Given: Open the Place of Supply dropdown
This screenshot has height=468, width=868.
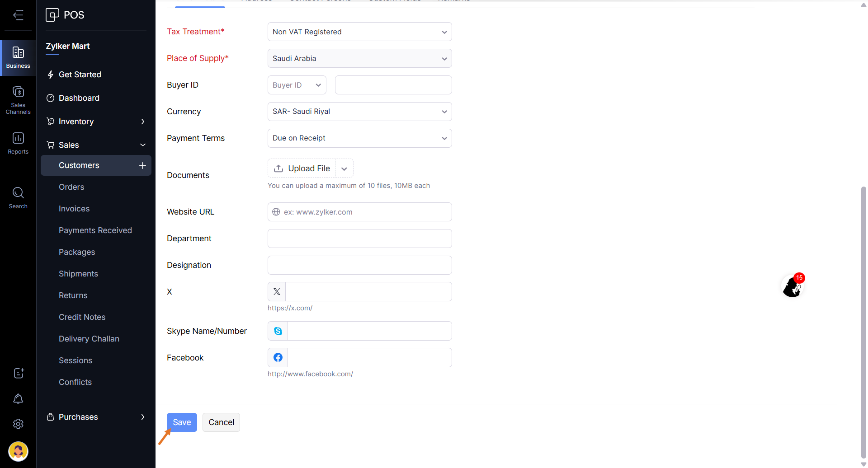Looking at the screenshot, I should pyautogui.click(x=359, y=58).
